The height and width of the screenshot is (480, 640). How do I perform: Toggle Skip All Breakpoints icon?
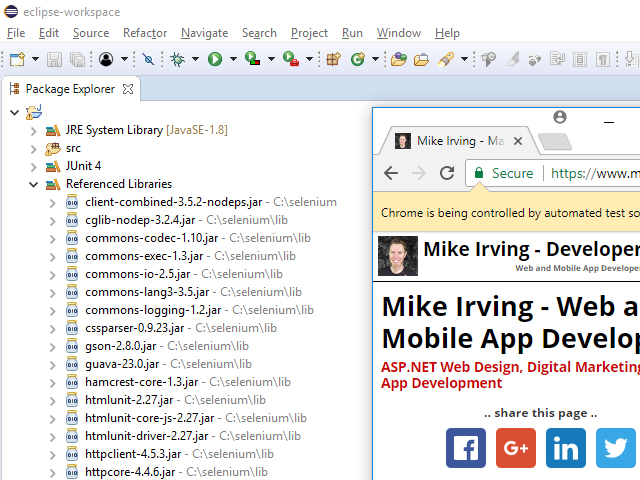[x=148, y=60]
